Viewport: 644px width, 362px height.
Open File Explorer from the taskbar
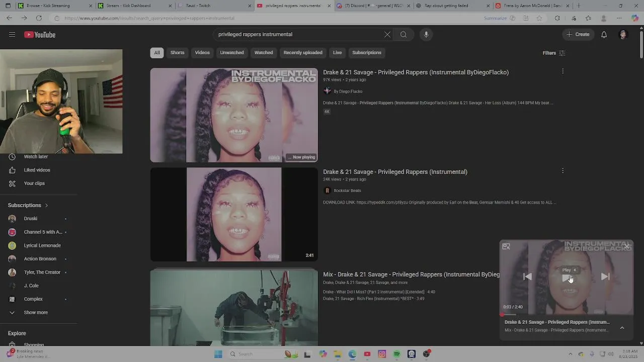click(338, 354)
